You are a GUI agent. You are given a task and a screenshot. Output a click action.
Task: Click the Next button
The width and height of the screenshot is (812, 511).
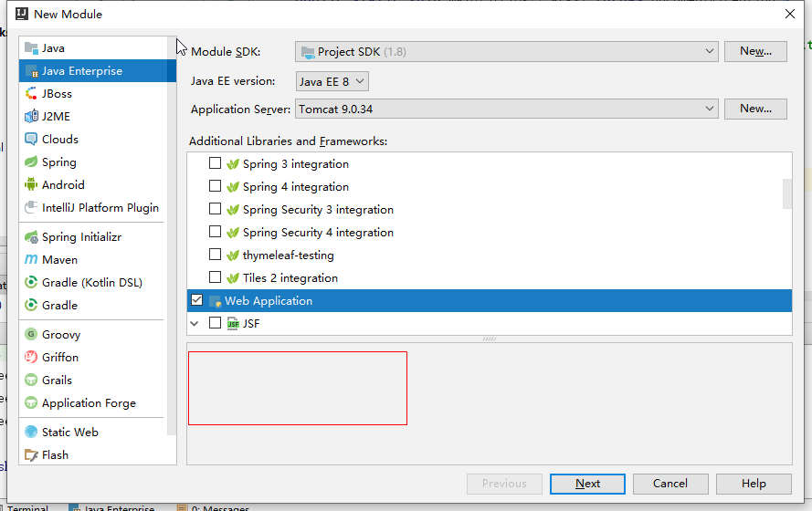pos(587,484)
